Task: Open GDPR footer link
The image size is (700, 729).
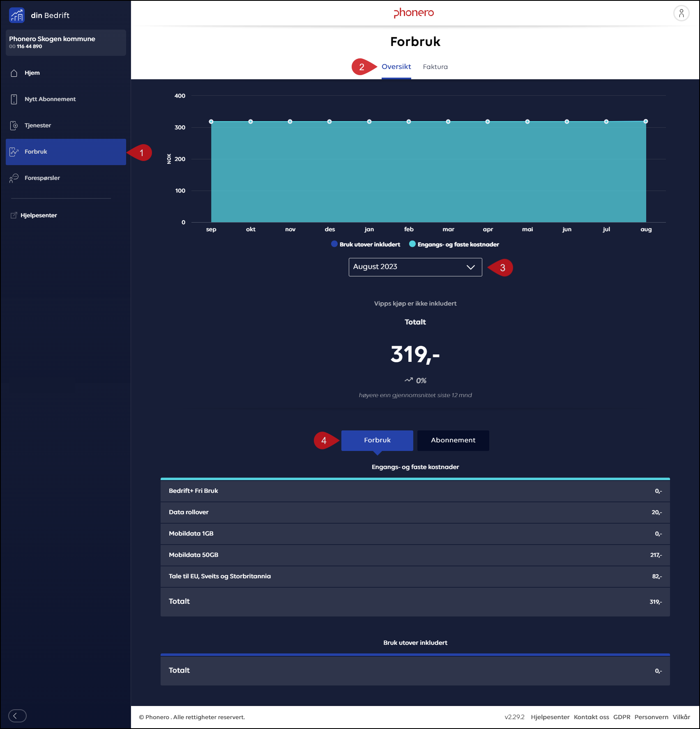Action: click(x=622, y=717)
